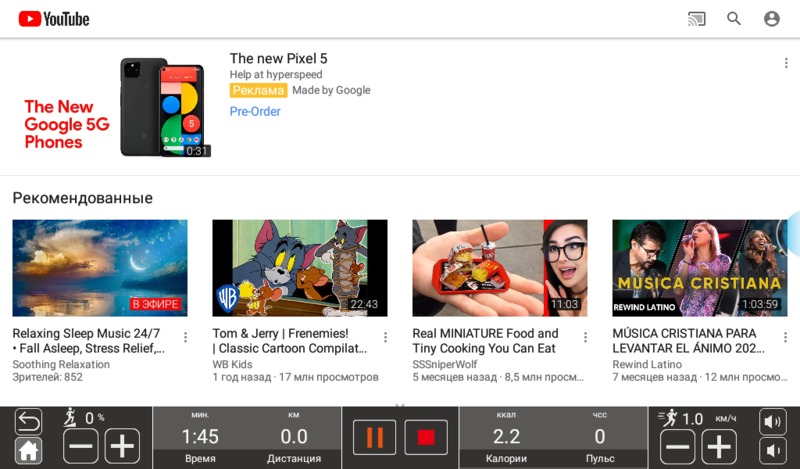
Task: Click the Пульс heart rate readout
Action: pos(600,437)
